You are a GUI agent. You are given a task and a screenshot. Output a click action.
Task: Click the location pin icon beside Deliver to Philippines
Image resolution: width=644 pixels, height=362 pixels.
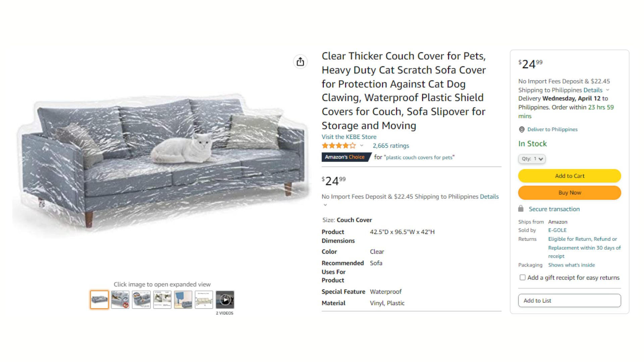(522, 129)
